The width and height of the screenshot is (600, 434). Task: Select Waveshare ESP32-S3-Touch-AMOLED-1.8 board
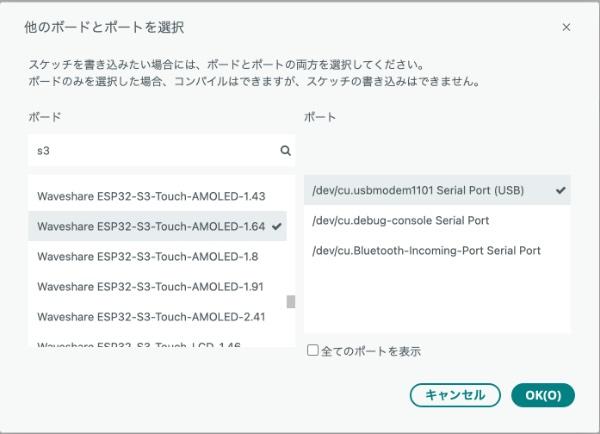pyautogui.click(x=157, y=256)
